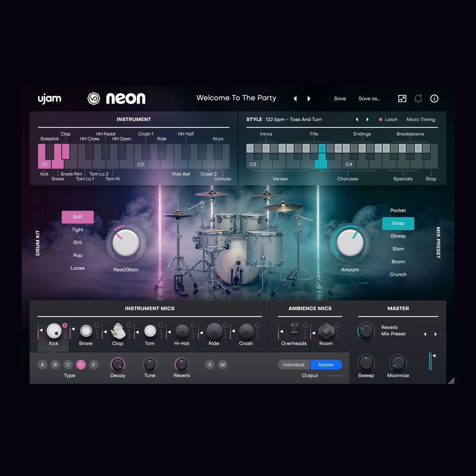Toggle the Snare mic power indicator
Screen dimensions: 476x476
[x=97, y=325]
